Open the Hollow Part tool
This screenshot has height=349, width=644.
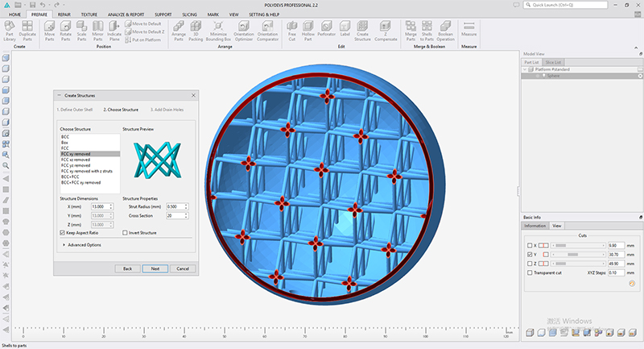[308, 31]
